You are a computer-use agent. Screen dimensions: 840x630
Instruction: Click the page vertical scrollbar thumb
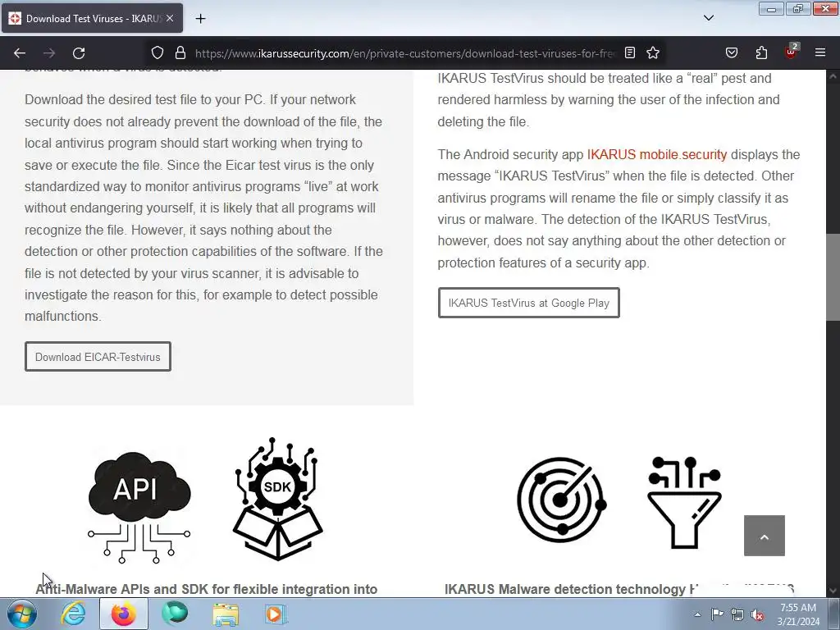833,277
